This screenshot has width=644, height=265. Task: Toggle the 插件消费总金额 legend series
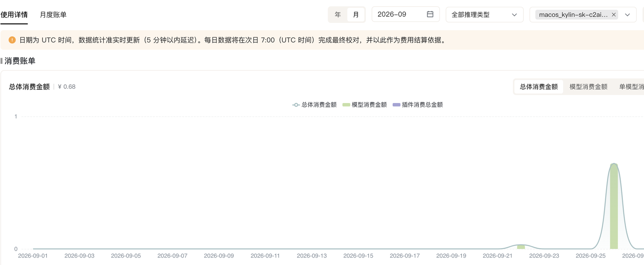click(x=418, y=105)
